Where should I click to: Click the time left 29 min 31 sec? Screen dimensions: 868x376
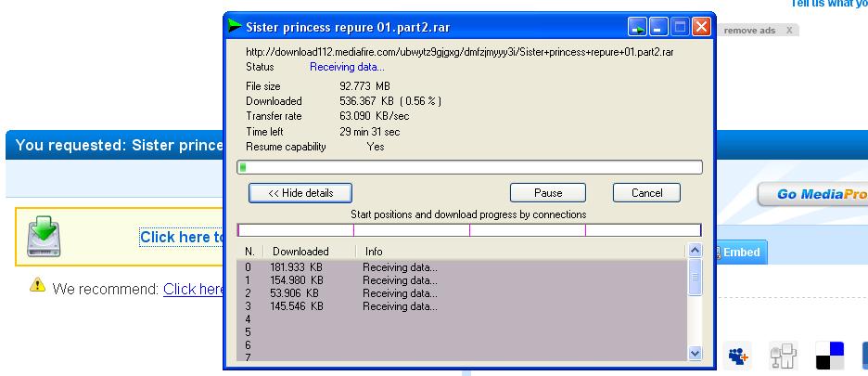point(369,132)
